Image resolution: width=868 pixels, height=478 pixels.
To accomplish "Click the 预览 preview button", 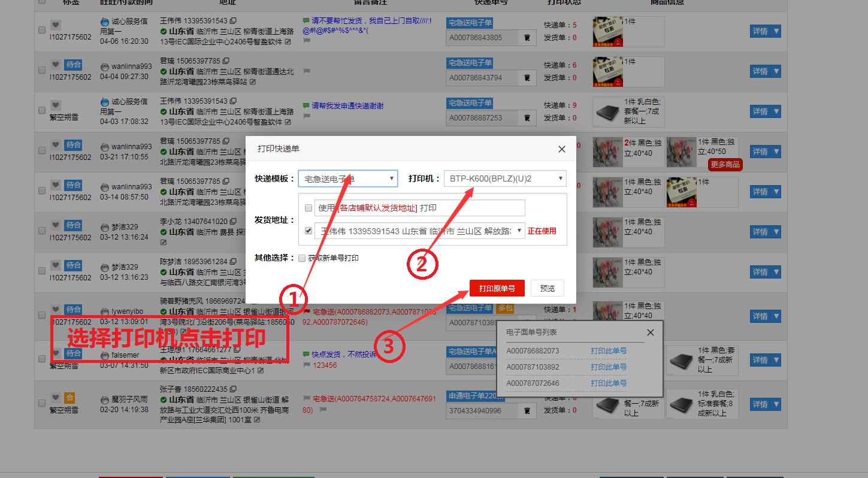I will click(x=548, y=288).
